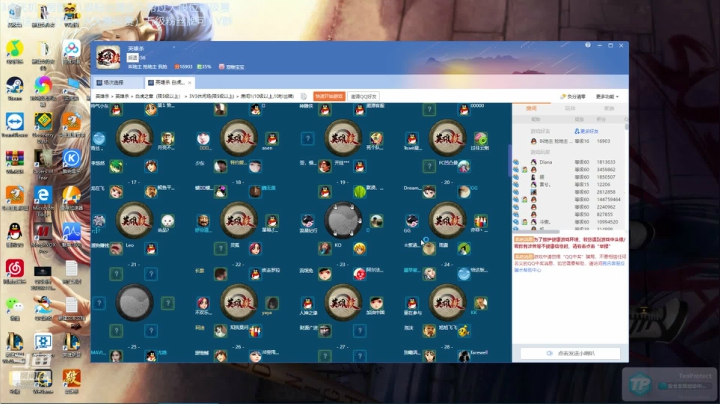The height and width of the screenshot is (404, 720).
Task: Close the 英雄杀 自虎 room tab
Action: click(190, 83)
